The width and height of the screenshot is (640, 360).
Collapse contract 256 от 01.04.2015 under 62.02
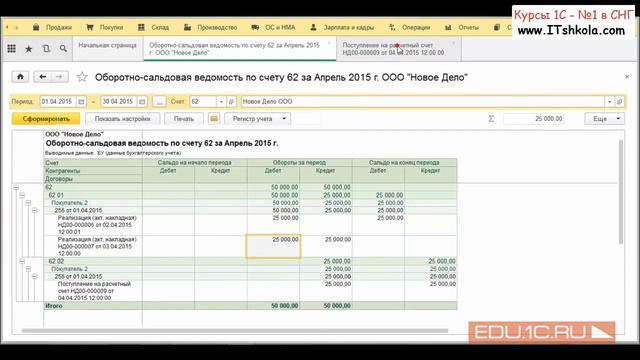coord(34,277)
